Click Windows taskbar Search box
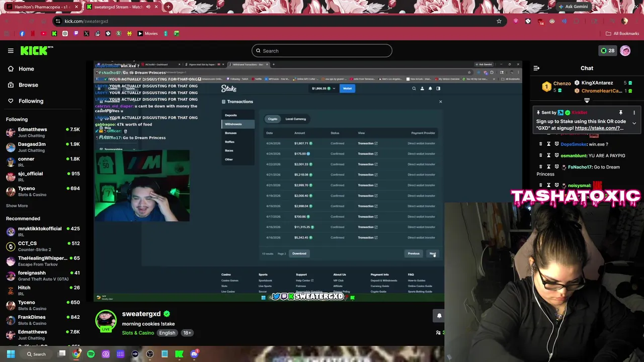 37,354
